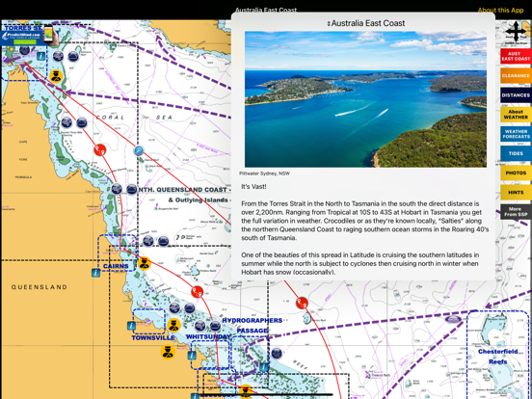Tap navy boat icon touching NTH. Queensland Coast label
Screen dimensions: 532x399
pyautogui.click(x=132, y=189)
